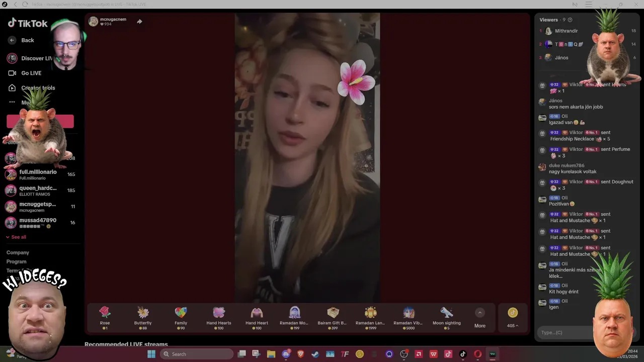Click the TikTok app icon in title bar

pos(5,5)
